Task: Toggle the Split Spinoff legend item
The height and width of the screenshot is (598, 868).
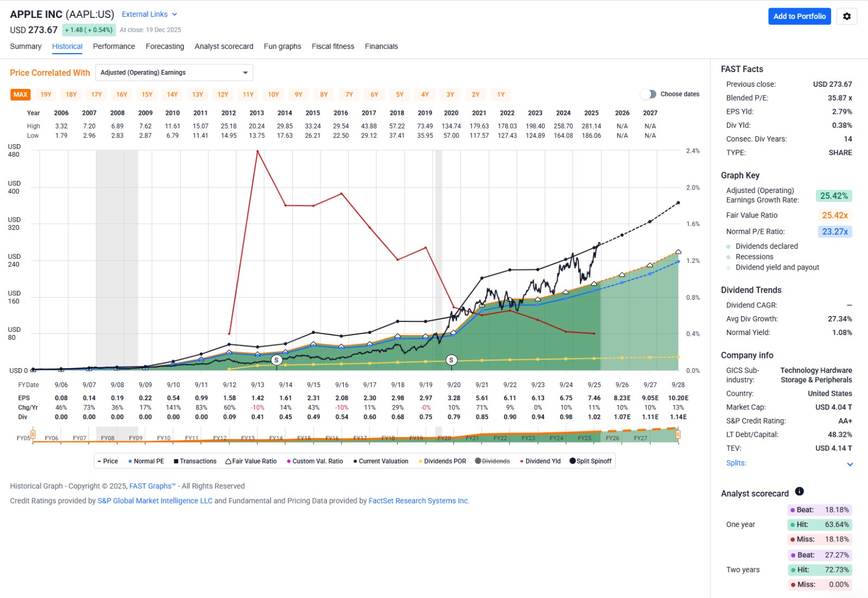Action: pyautogui.click(x=590, y=461)
